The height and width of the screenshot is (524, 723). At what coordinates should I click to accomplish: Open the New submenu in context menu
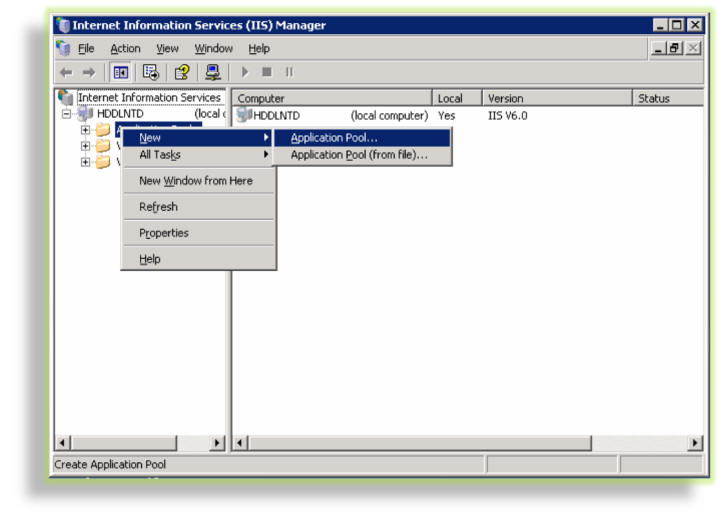[197, 137]
